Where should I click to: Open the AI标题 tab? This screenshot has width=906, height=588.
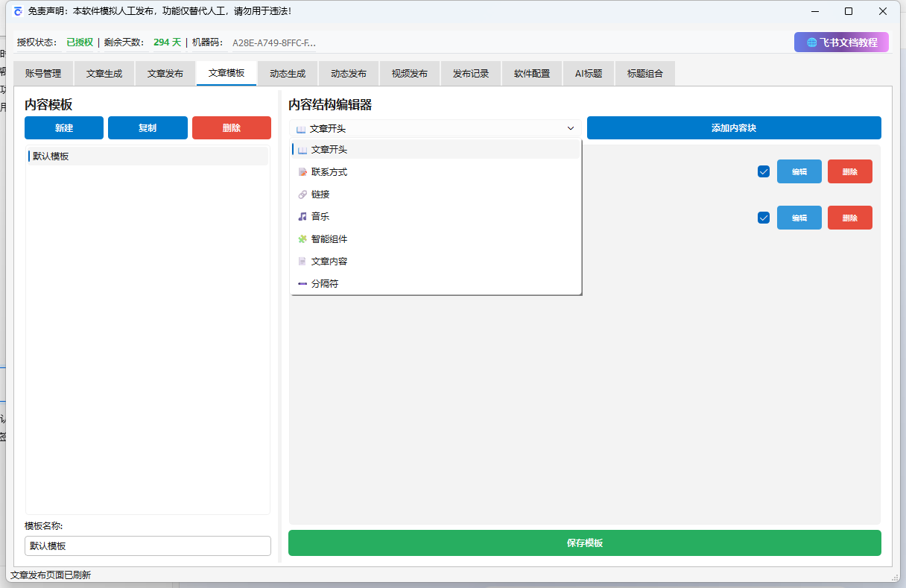pyautogui.click(x=588, y=74)
